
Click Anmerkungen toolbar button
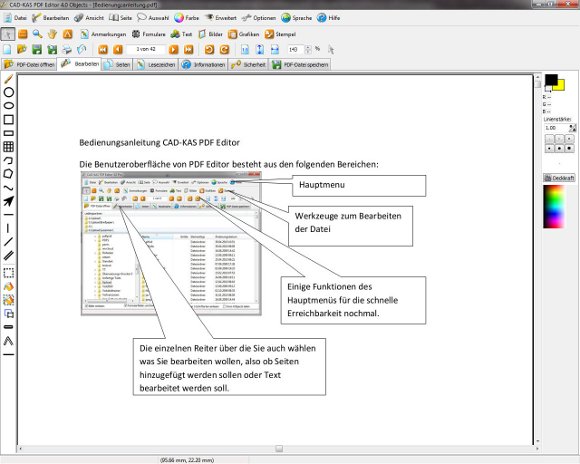click(103, 34)
